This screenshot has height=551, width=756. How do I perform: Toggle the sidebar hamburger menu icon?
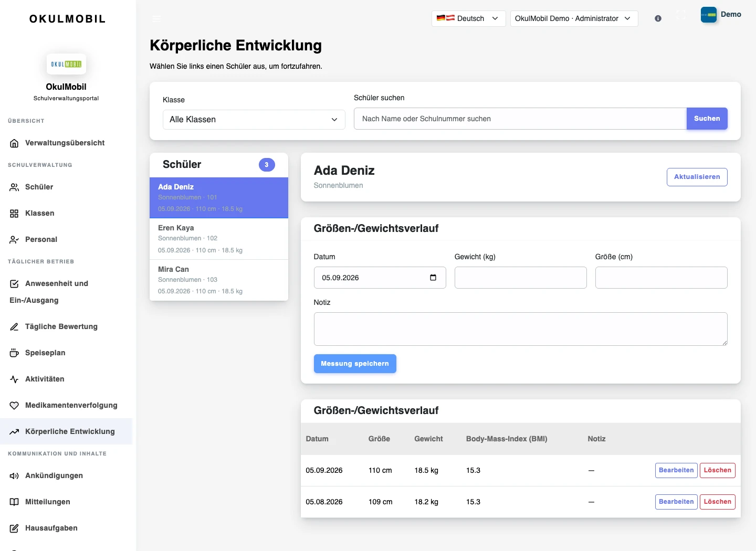pyautogui.click(x=156, y=18)
